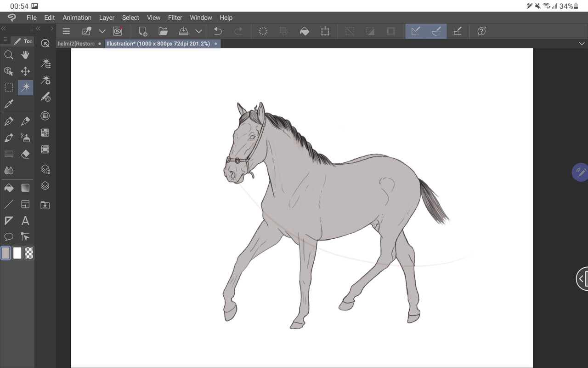Viewport: 588px width, 368px height.
Task: Open the Layer menu
Action: 107,17
